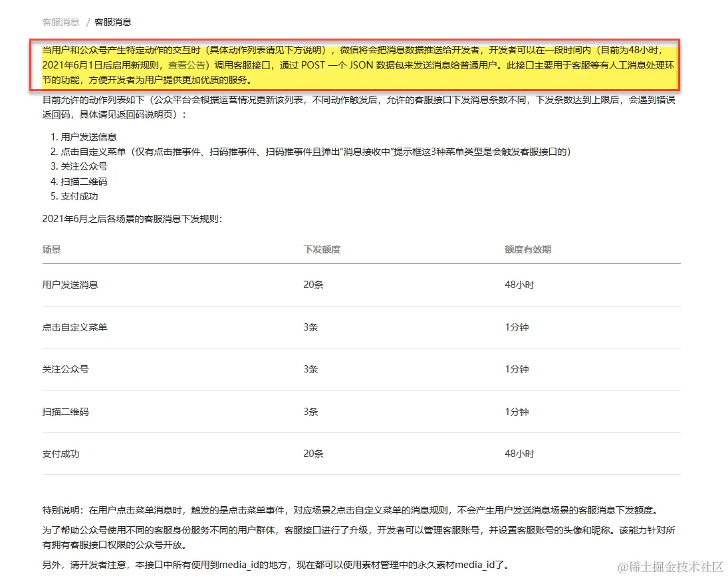Click table header 额度有效期
This screenshot has height=578, width=728.
[528, 249]
